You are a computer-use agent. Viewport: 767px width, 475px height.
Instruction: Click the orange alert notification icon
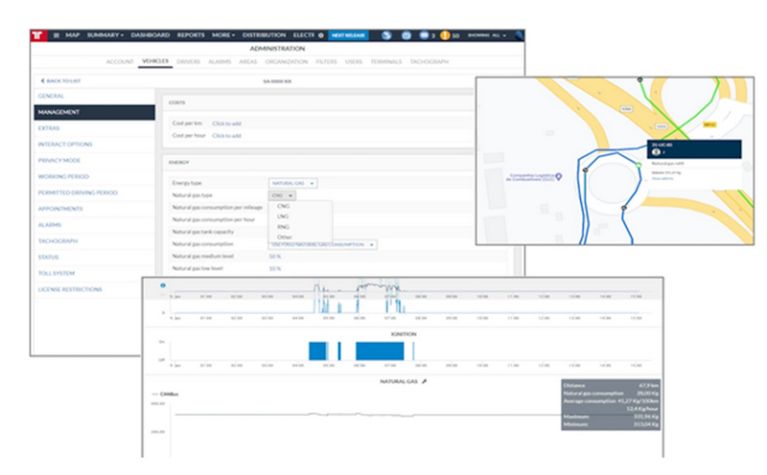[x=445, y=35]
